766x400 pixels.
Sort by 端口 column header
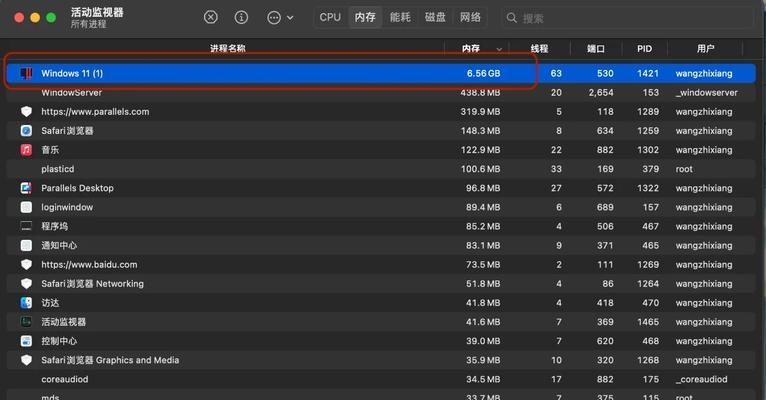[596, 48]
